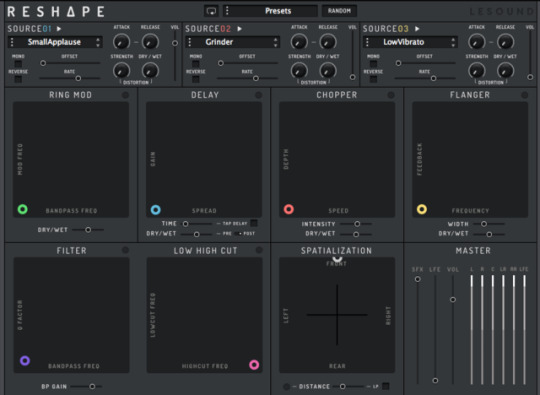
Task: Open LowVibrato sound selector
Action: (410, 42)
